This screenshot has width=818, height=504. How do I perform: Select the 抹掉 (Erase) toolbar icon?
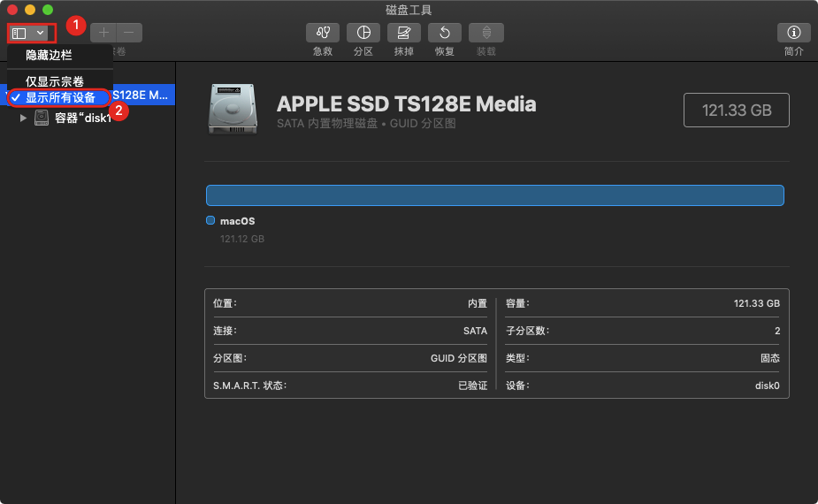click(x=404, y=33)
